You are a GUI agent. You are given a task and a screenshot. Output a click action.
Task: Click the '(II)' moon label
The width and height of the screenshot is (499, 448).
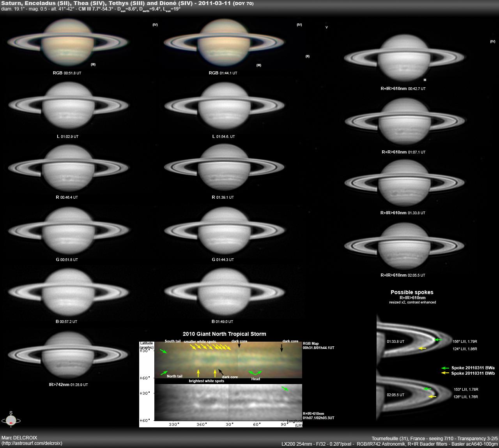[308, 56]
